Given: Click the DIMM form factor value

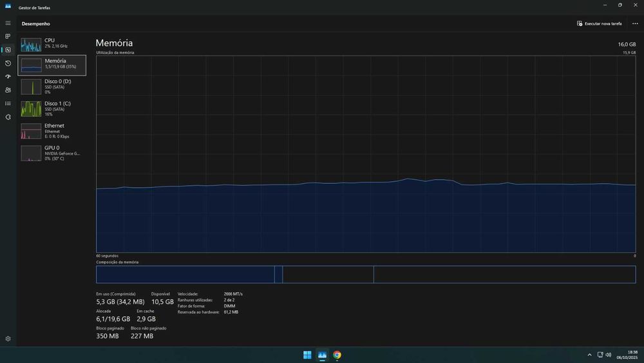Looking at the screenshot, I should (x=230, y=306).
